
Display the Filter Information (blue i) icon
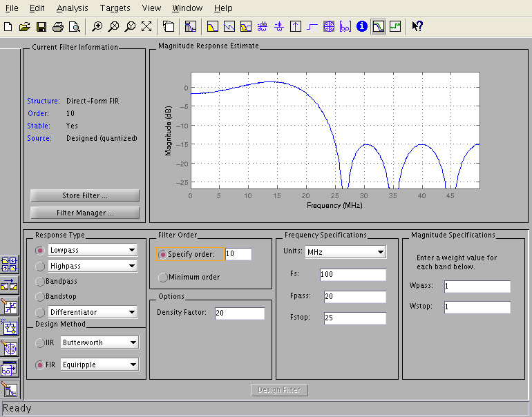(361, 27)
